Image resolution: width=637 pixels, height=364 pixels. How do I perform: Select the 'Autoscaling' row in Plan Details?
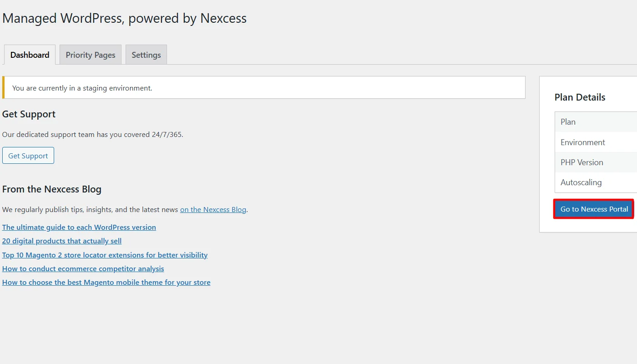tap(596, 182)
